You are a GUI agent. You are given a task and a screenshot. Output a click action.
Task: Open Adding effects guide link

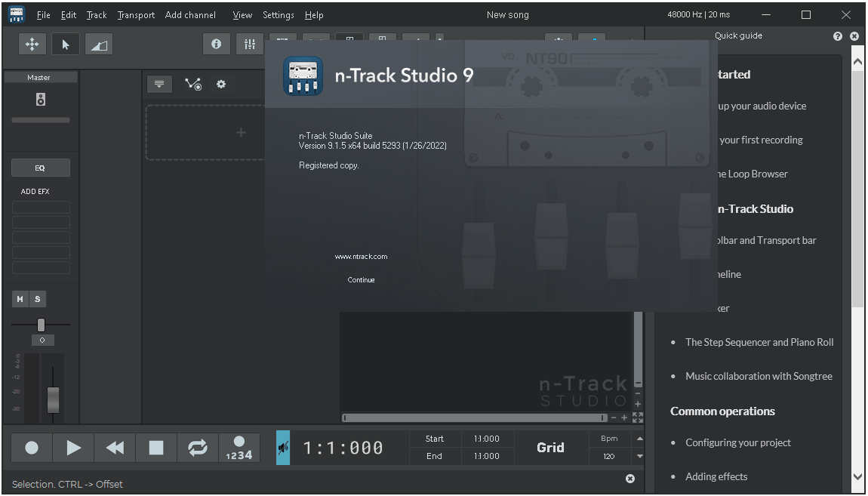pyautogui.click(x=716, y=476)
